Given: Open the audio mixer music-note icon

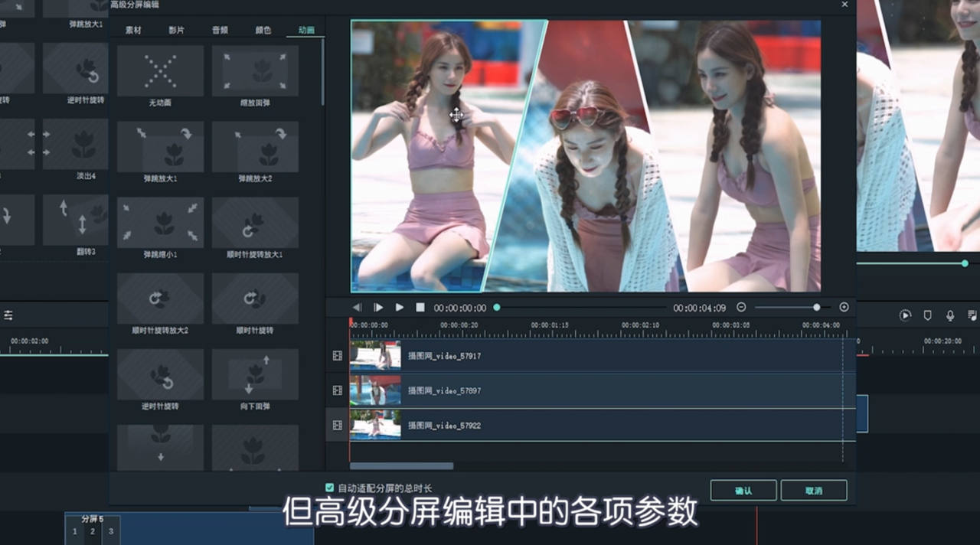Looking at the screenshot, I should pyautogui.click(x=972, y=315).
